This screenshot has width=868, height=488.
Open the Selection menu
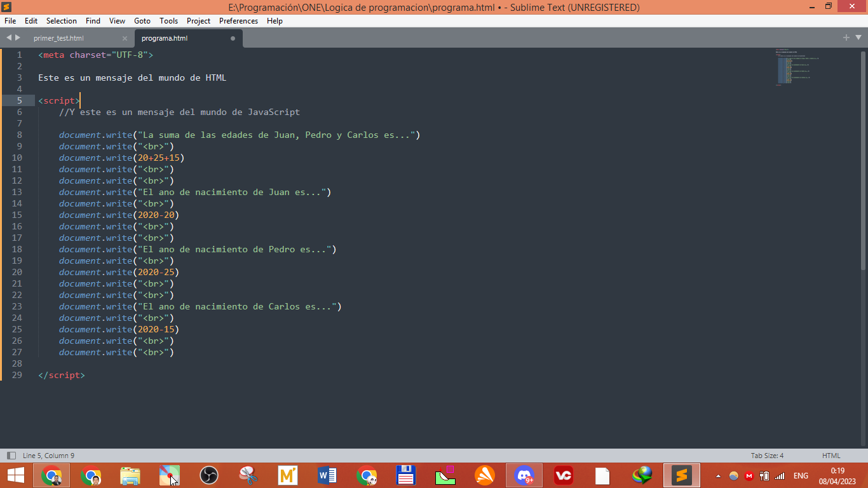(x=62, y=21)
